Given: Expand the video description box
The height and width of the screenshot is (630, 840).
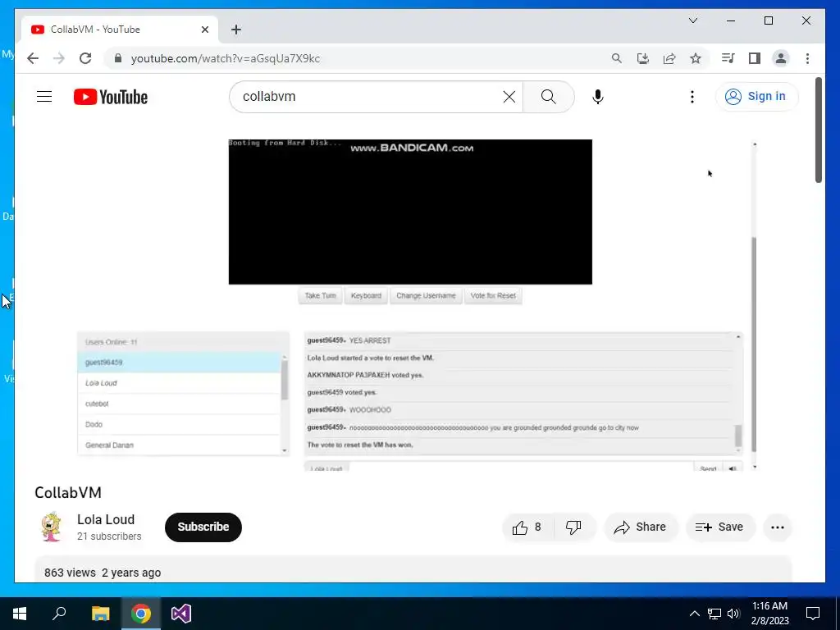Looking at the screenshot, I should [x=413, y=569].
